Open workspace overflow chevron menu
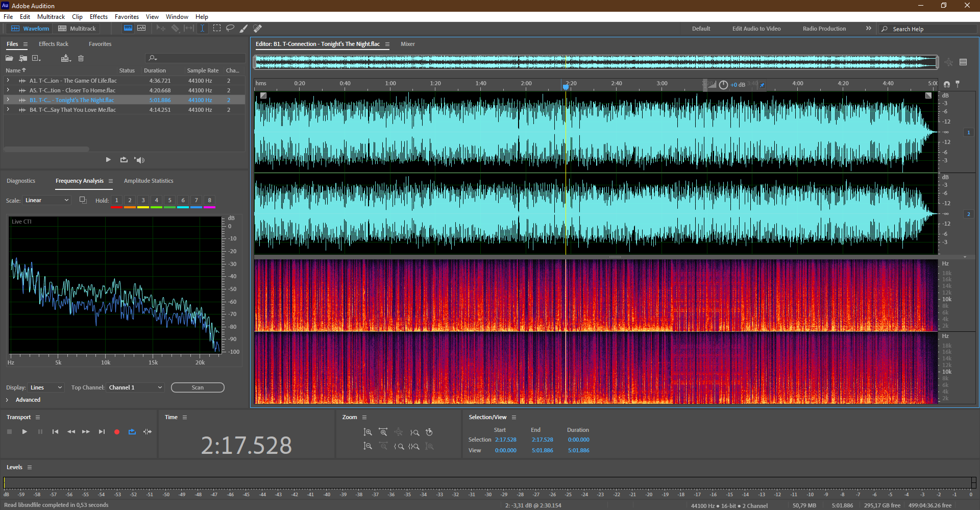This screenshot has height=510, width=980. (869, 29)
